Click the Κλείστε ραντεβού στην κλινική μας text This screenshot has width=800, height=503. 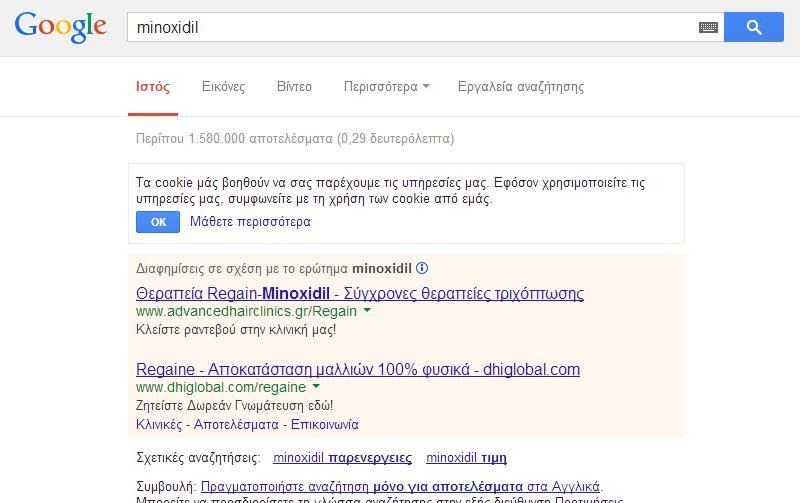tap(236, 330)
